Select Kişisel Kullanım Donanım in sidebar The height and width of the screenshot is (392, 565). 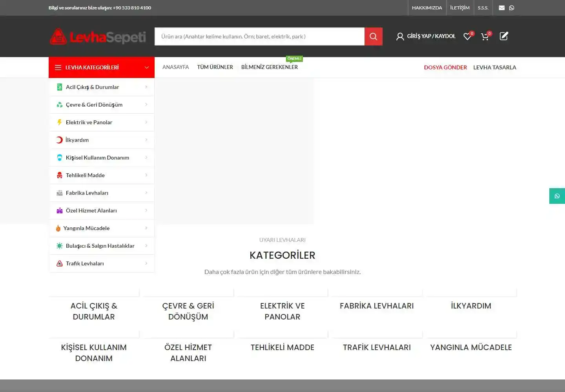click(102, 158)
